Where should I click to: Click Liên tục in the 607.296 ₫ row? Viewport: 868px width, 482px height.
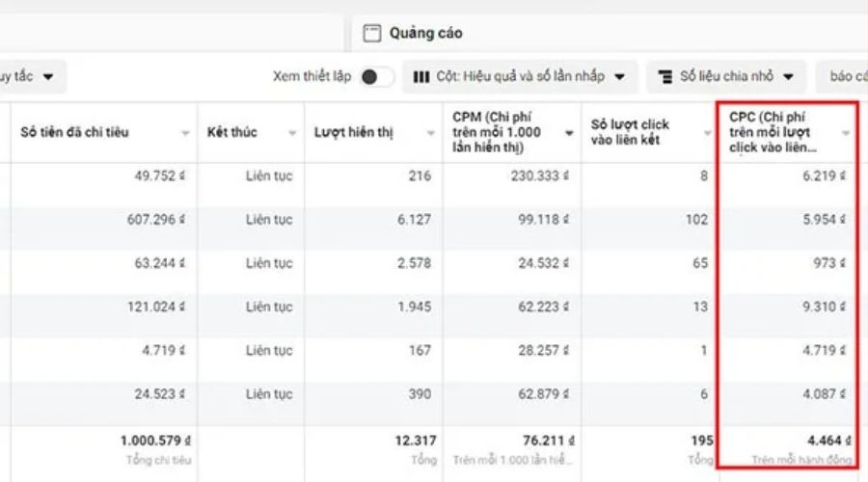coord(269,220)
